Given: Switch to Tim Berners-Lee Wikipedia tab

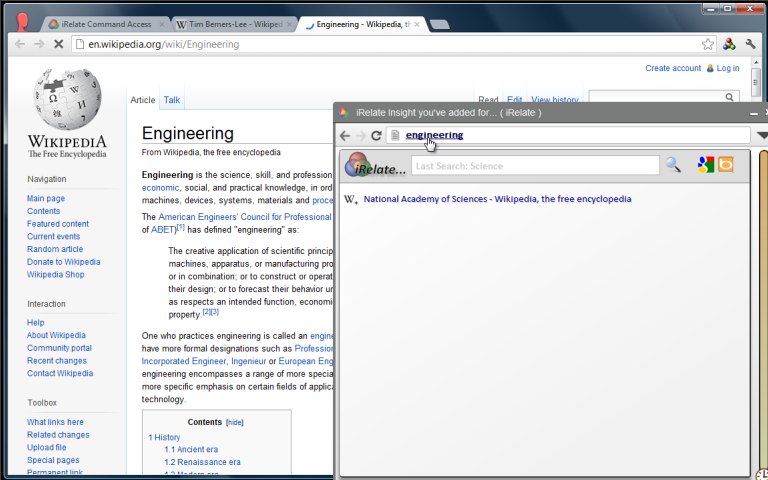Looking at the screenshot, I should (235, 24).
